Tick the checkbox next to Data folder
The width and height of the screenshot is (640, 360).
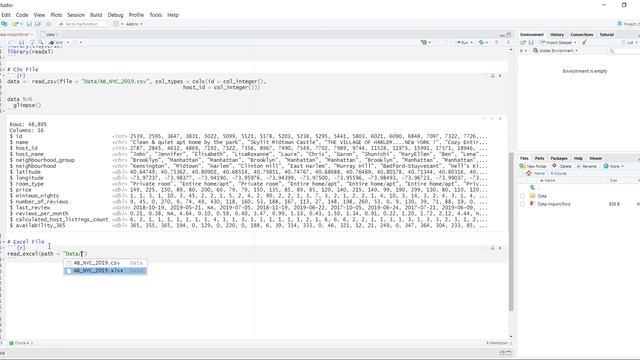[x=522, y=196]
